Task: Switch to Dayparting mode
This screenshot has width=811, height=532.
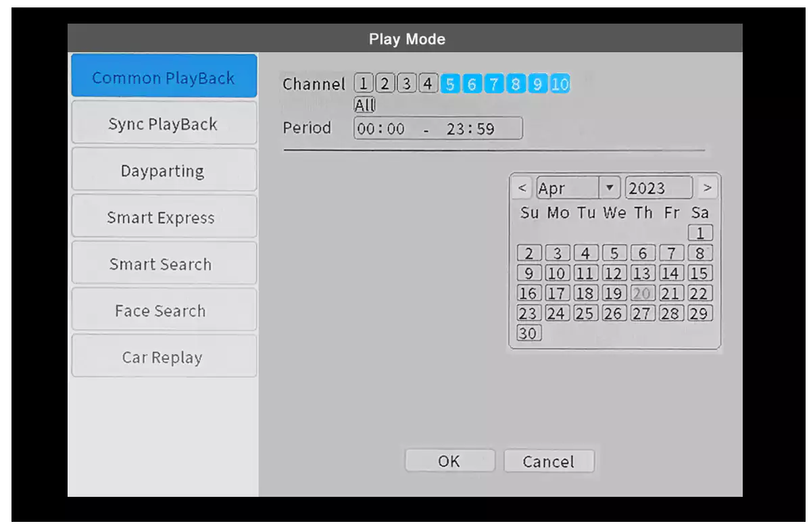Action: [164, 170]
